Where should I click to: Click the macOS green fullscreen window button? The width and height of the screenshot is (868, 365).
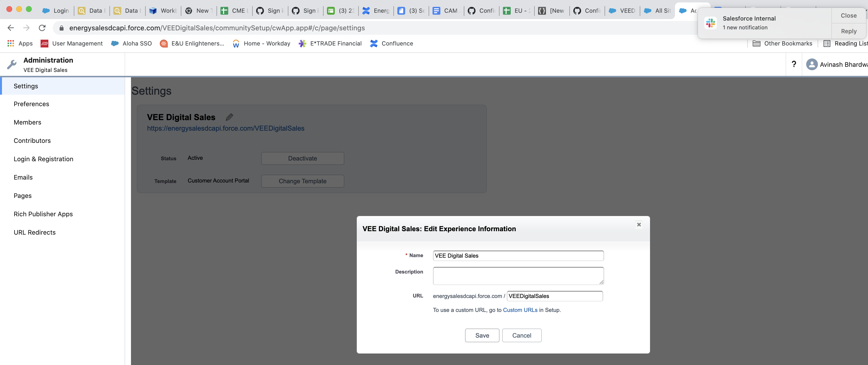click(29, 9)
